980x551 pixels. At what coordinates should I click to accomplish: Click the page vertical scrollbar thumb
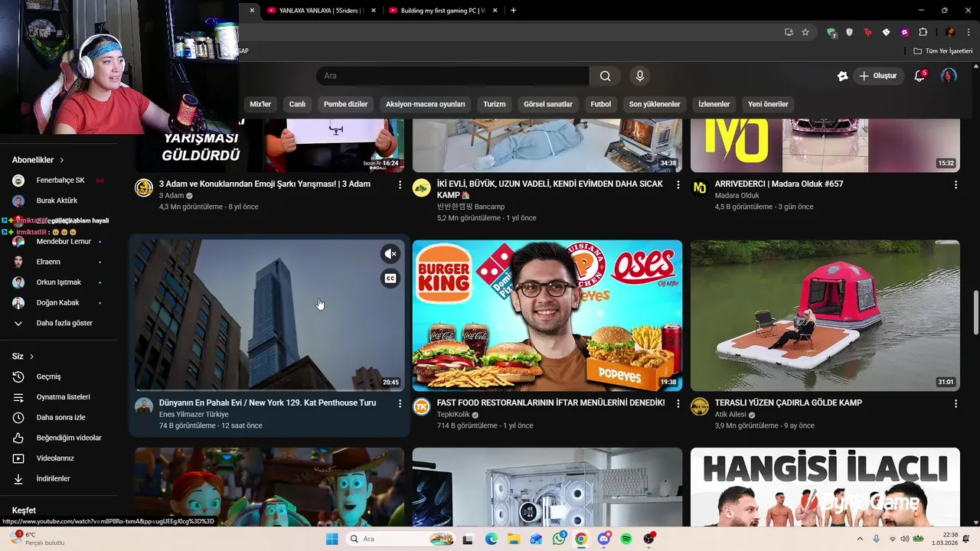[975, 312]
